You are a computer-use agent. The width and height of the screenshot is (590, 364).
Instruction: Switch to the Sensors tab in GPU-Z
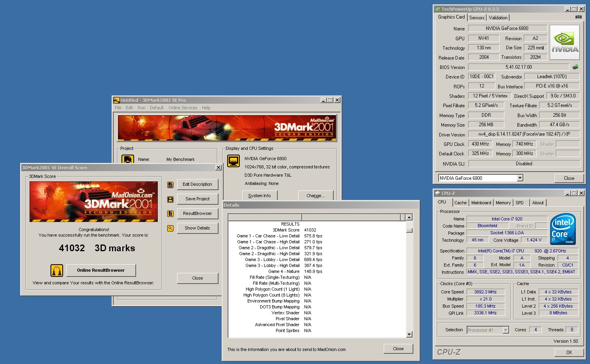coord(477,18)
